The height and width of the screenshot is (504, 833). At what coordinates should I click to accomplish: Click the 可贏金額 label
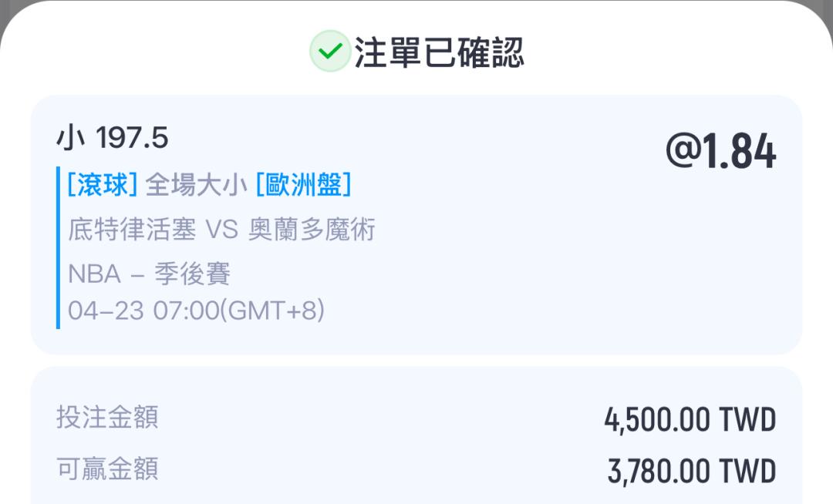[x=107, y=469]
